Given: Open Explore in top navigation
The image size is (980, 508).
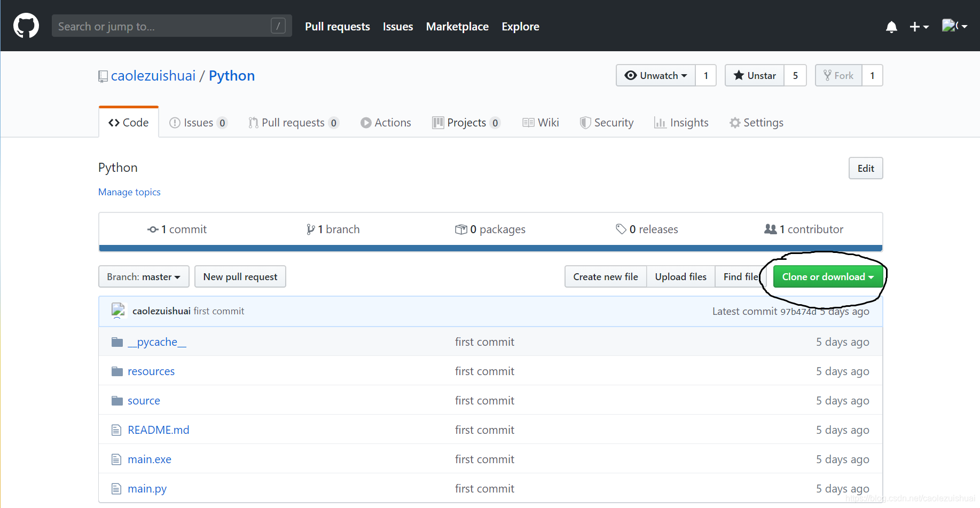Looking at the screenshot, I should click(520, 27).
